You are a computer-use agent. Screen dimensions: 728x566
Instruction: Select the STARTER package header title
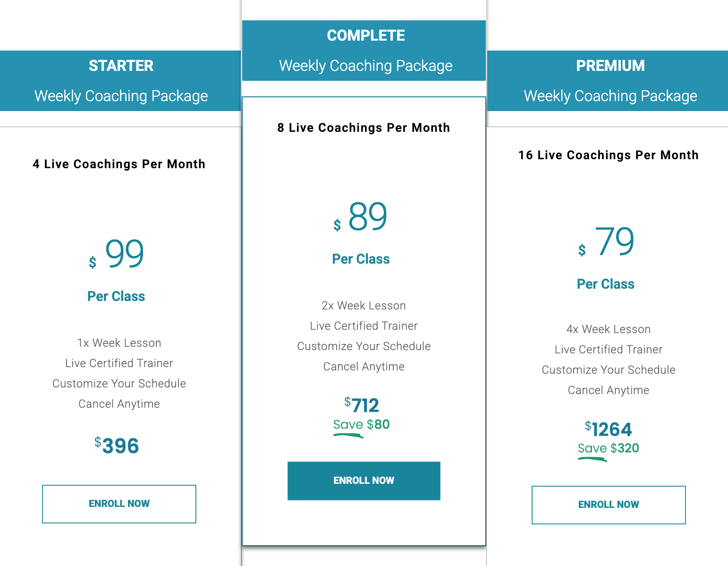click(121, 66)
